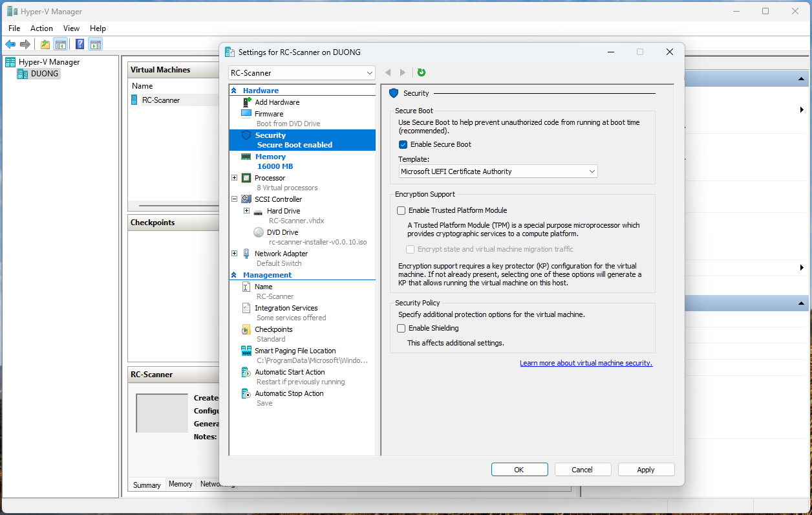Collapse the Management section header

pos(234,275)
